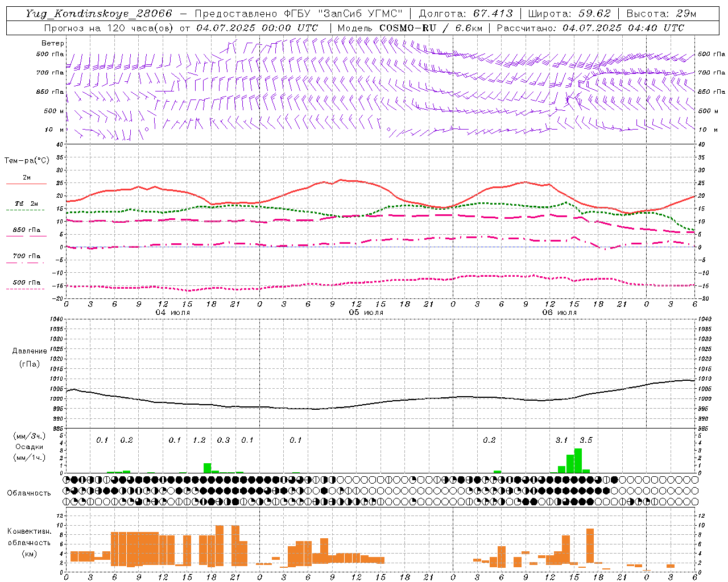
Task: Click the Облачность cloud cover label
Action: point(29,493)
